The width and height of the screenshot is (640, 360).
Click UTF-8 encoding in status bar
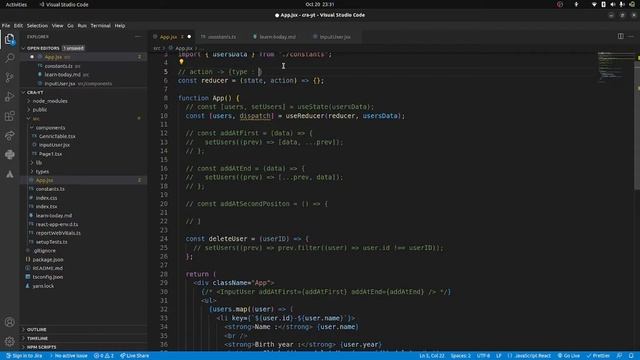pos(483,356)
